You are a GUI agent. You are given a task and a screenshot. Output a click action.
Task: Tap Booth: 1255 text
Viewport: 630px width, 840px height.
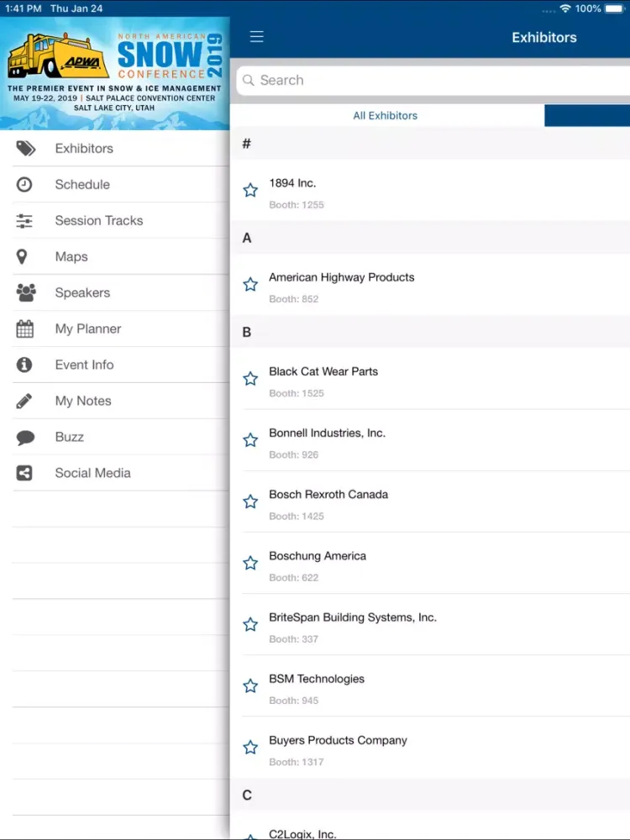coord(297,205)
